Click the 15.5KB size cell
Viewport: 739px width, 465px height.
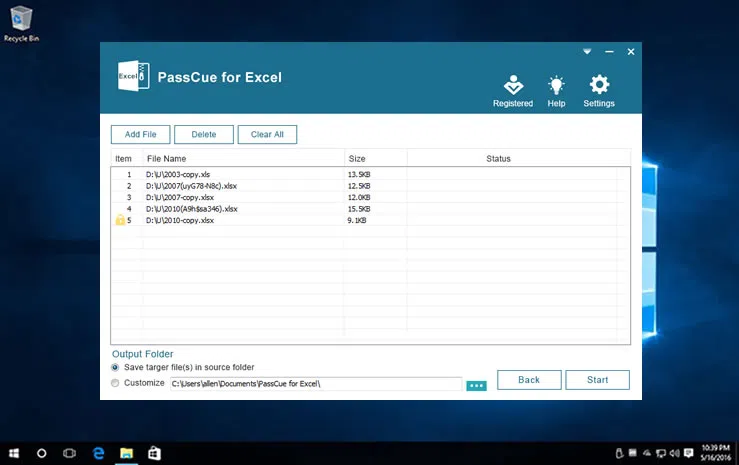pyautogui.click(x=359, y=209)
